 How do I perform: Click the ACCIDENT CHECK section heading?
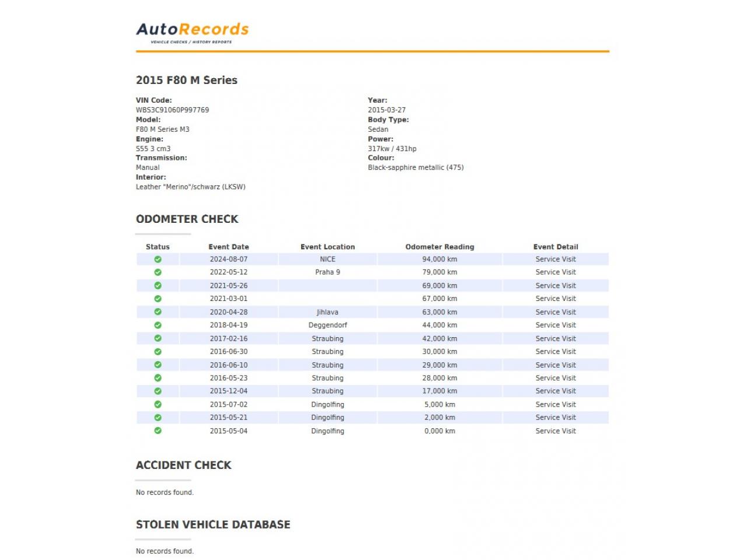[x=183, y=466]
